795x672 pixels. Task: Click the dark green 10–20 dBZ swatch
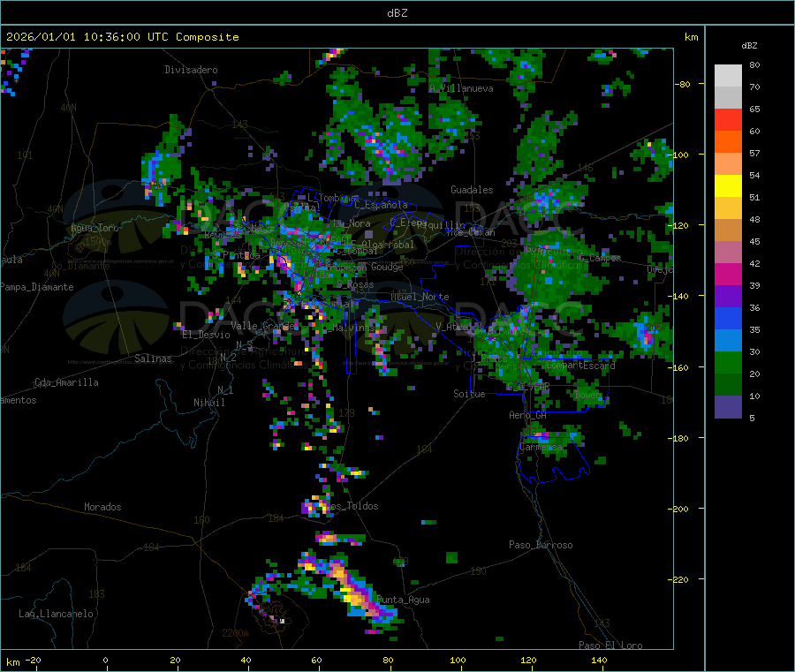(x=728, y=385)
